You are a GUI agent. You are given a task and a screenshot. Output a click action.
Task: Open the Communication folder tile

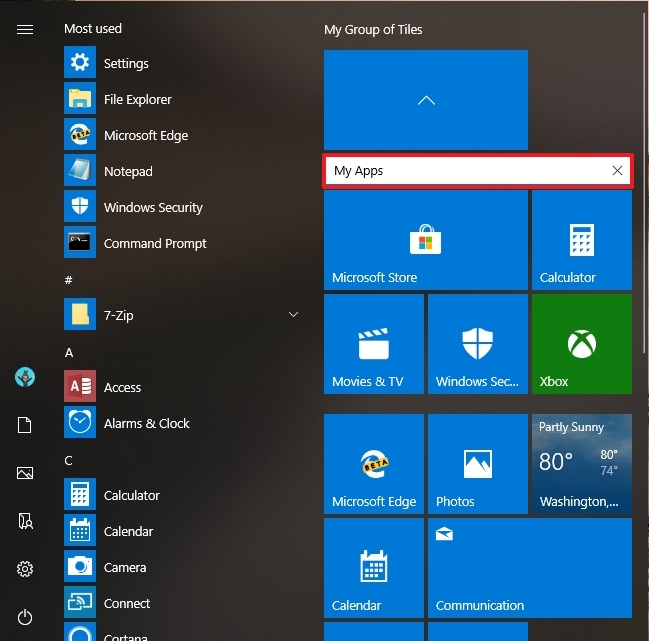tap(530, 568)
